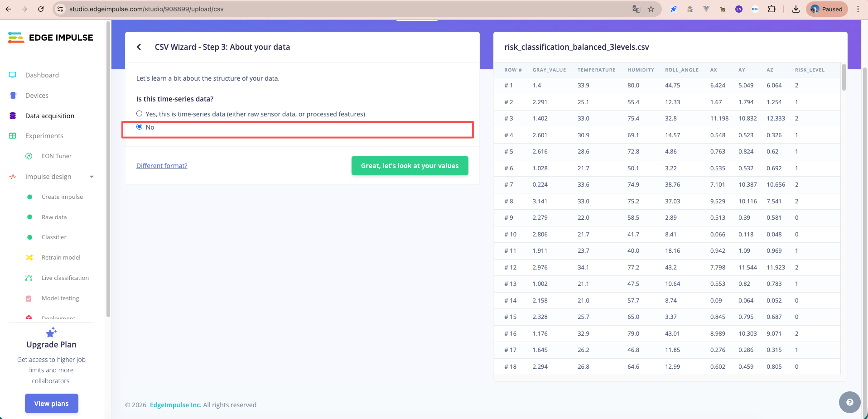Image resolution: width=868 pixels, height=419 pixels.
Task: Open Model testing in sidebar
Action: 60,299
